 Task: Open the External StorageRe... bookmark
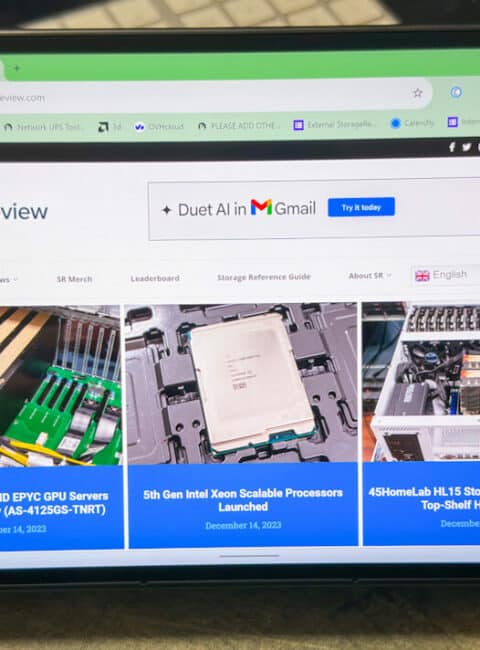(x=335, y=124)
